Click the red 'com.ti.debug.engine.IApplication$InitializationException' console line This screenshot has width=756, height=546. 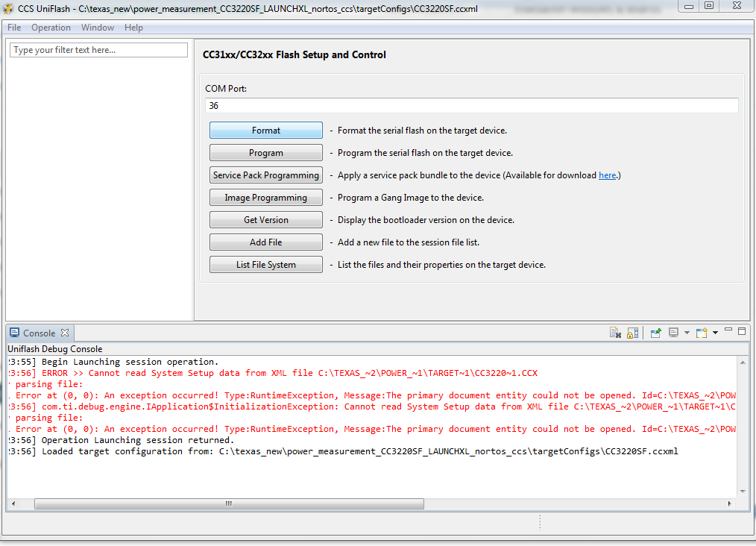(372, 407)
